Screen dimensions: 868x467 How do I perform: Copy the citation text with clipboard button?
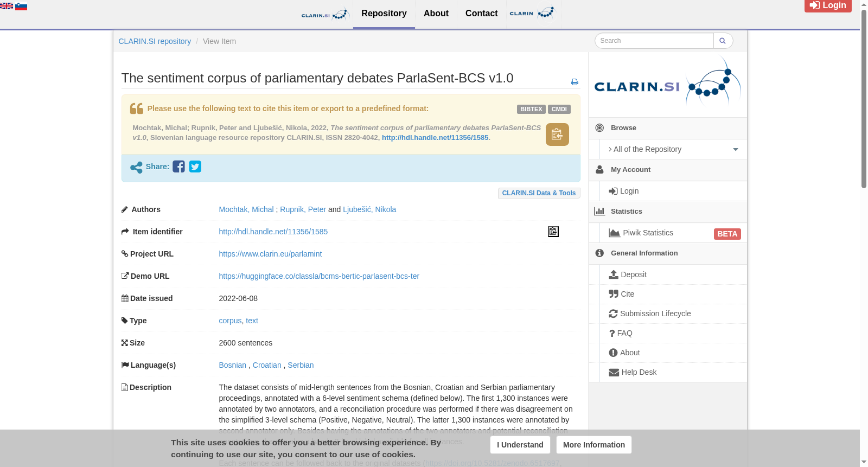[557, 135]
